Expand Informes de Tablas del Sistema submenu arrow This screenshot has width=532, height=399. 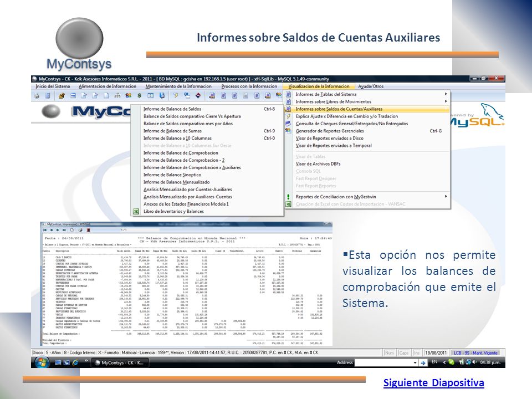tap(446, 94)
